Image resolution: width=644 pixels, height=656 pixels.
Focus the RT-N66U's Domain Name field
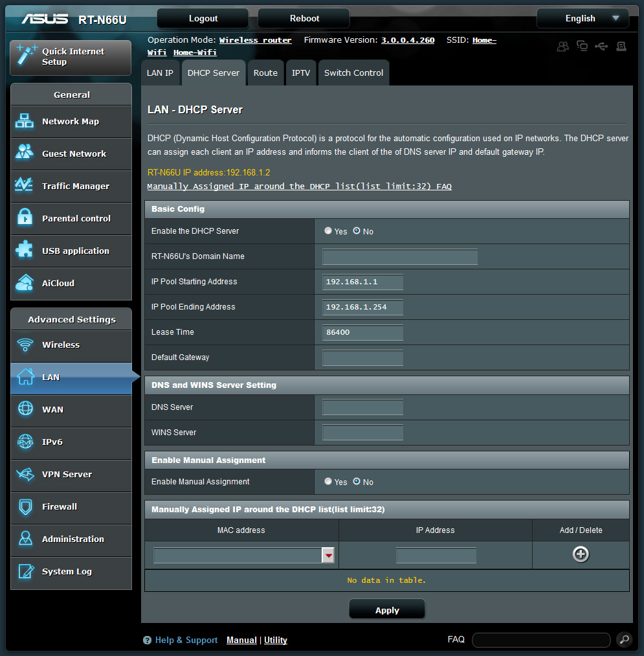click(400, 256)
